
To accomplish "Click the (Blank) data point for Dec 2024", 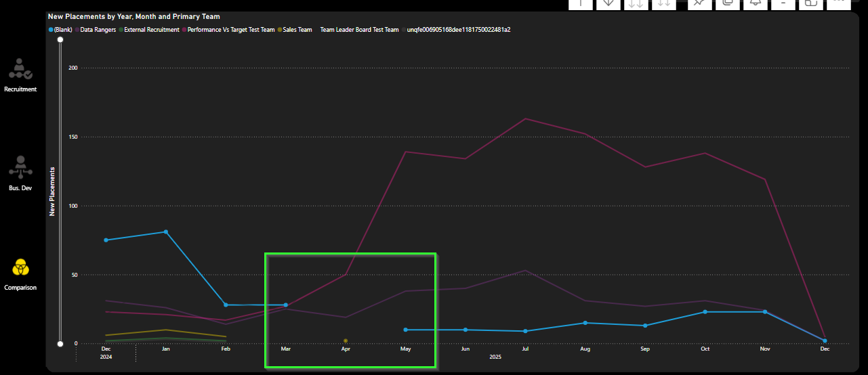I will coord(106,240).
